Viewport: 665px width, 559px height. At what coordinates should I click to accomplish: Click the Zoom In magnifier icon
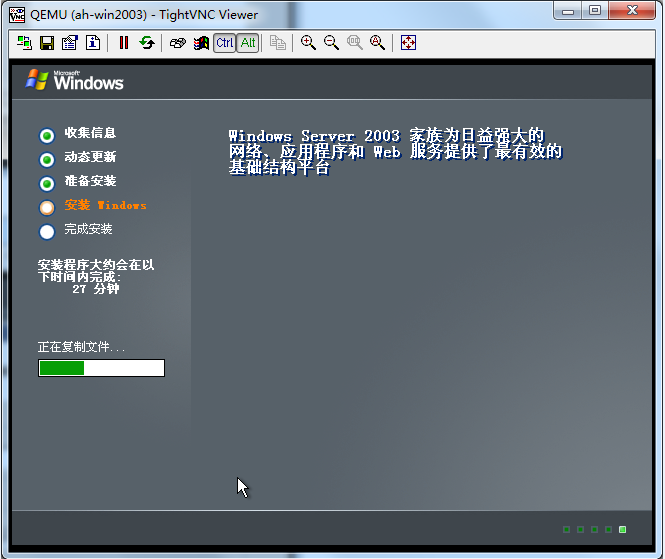pos(308,43)
